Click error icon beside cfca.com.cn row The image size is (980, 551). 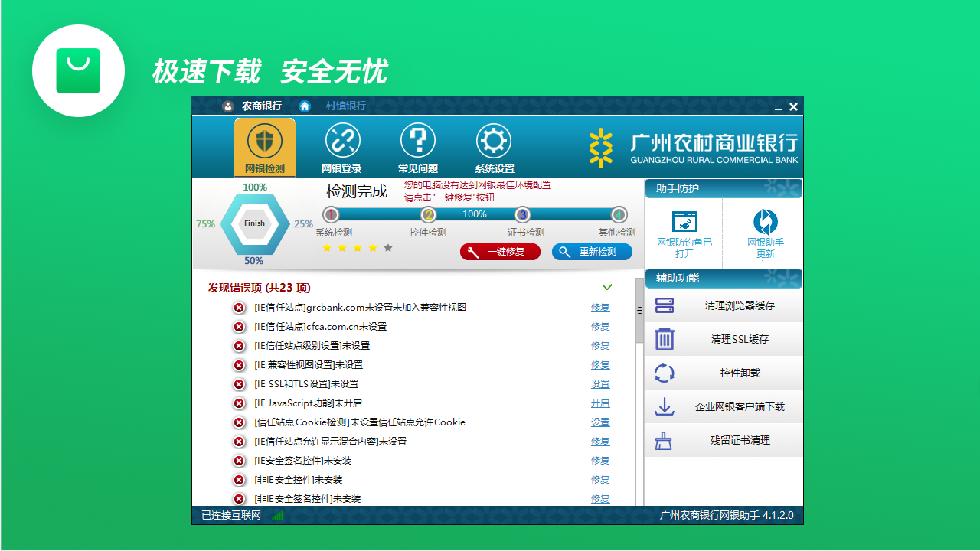pos(239,327)
